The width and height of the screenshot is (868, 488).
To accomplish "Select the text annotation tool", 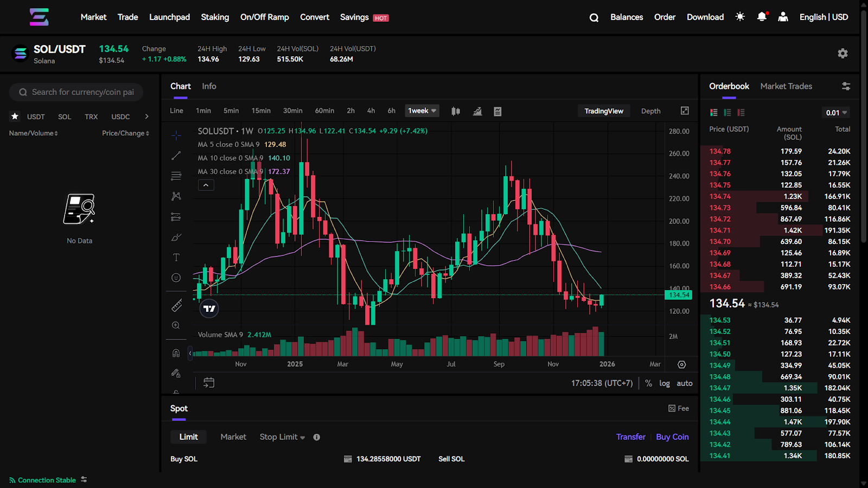I will pos(176,257).
